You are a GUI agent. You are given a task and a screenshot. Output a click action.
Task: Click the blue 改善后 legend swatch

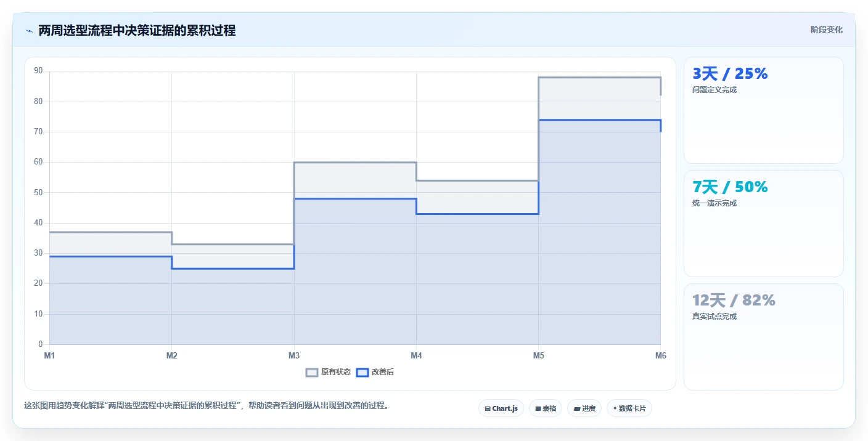pos(362,372)
